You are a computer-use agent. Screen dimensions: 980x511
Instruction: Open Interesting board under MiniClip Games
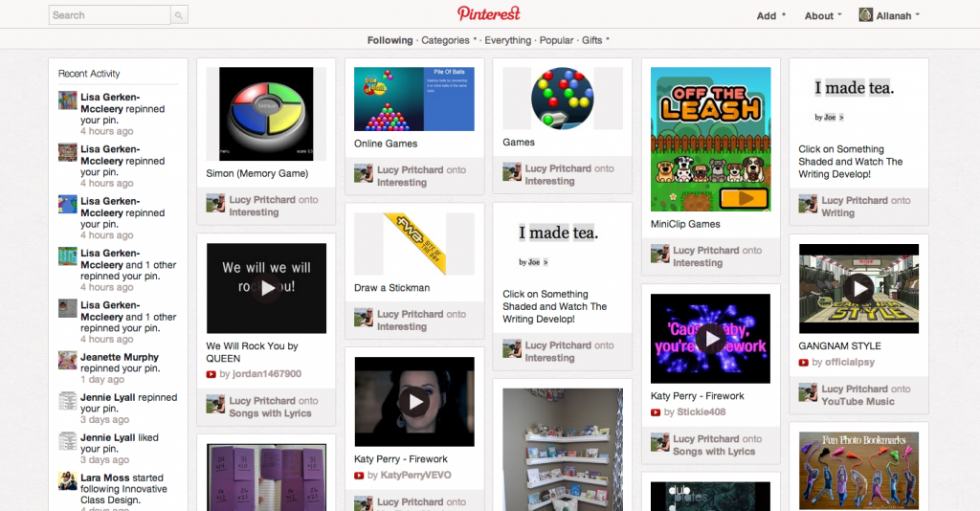pos(698,263)
